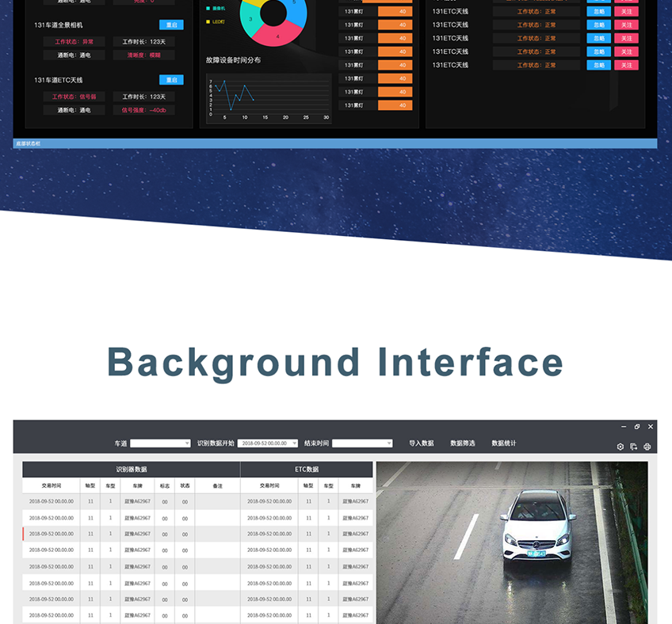The width and height of the screenshot is (672, 624).
Task: Click 关注 in the last 131ETC天线 row
Action: (x=626, y=65)
